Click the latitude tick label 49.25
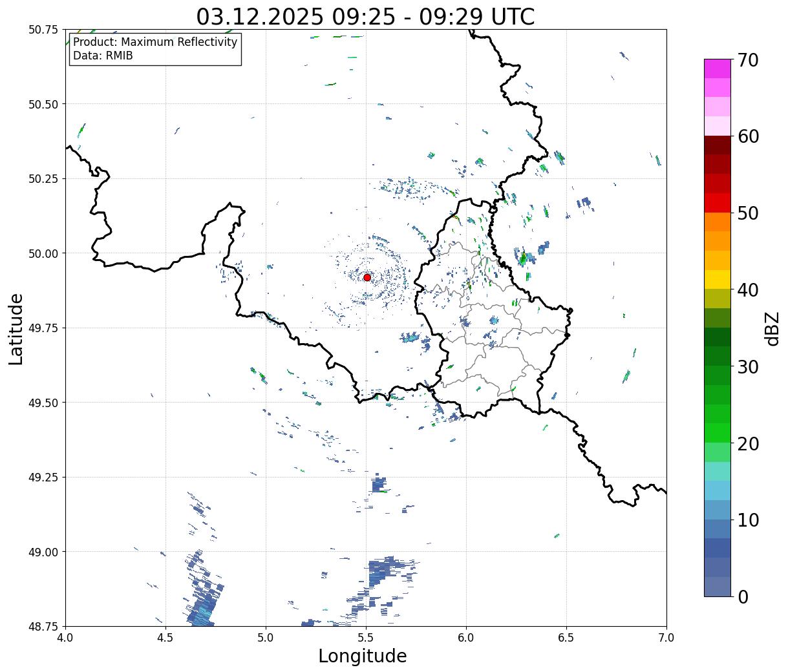Image resolution: width=788 pixels, height=672 pixels. click(43, 478)
